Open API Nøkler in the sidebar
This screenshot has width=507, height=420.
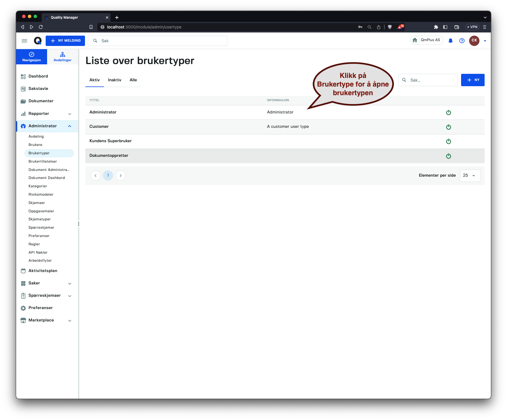(38, 253)
